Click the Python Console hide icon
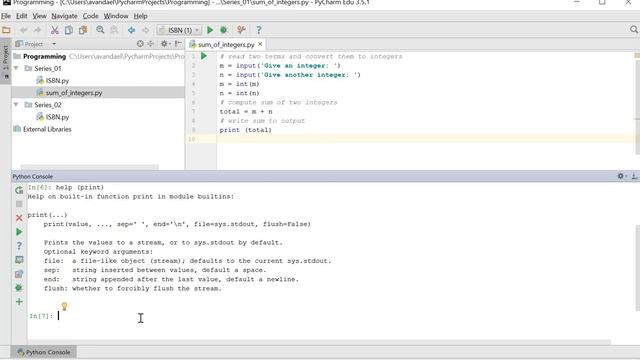Viewport: 640px width, 360px height. (x=634, y=176)
